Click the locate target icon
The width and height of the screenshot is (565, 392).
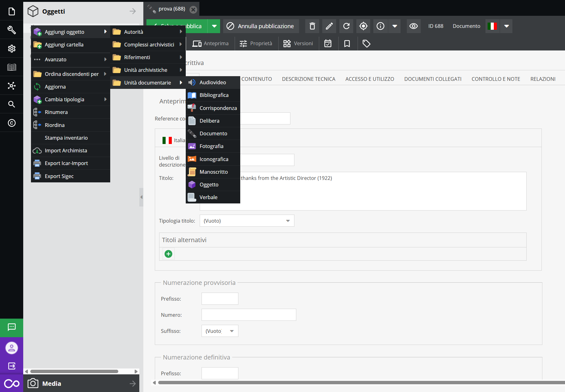(363, 26)
